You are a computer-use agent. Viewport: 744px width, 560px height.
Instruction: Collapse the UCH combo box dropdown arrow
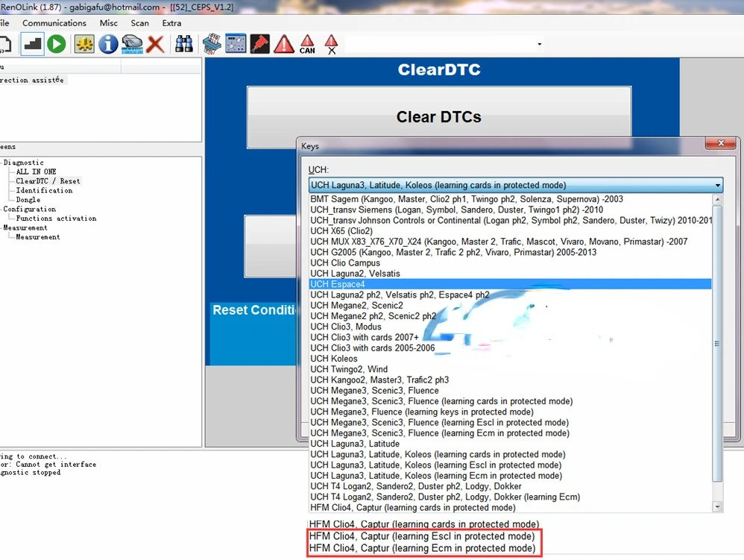pyautogui.click(x=717, y=185)
